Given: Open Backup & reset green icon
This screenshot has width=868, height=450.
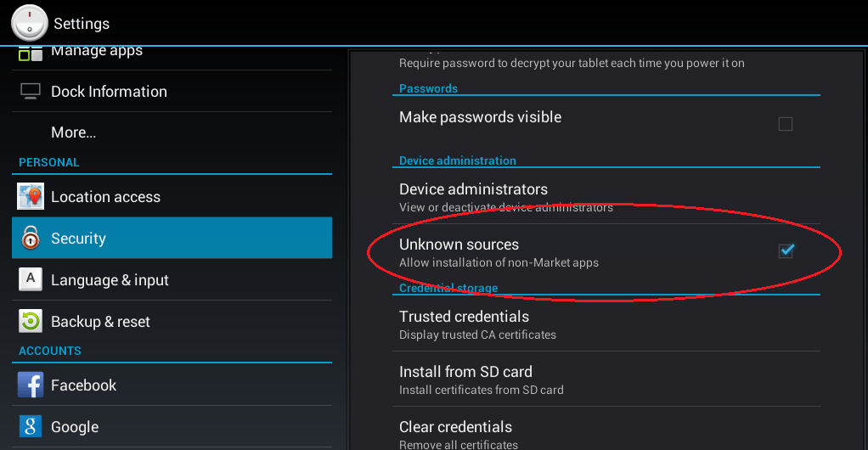Looking at the screenshot, I should (31, 321).
